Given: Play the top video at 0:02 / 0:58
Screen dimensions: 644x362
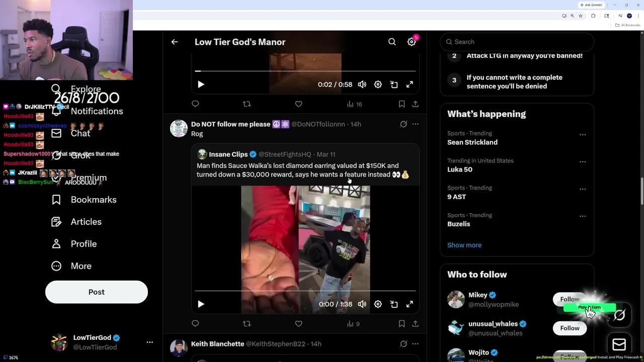Looking at the screenshot, I should tap(201, 84).
